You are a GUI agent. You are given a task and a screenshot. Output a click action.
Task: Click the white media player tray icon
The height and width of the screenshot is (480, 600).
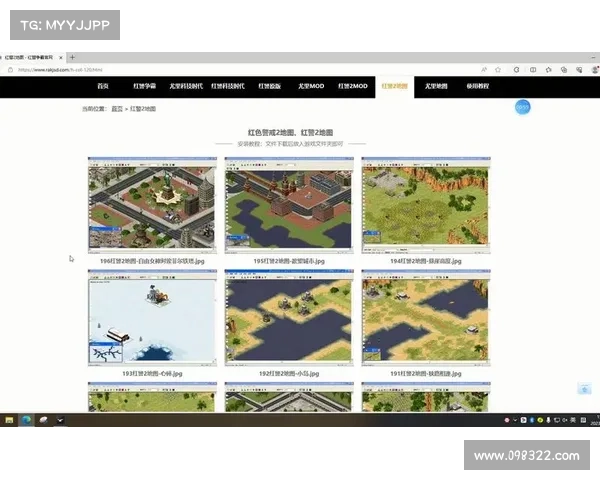[x=523, y=420]
